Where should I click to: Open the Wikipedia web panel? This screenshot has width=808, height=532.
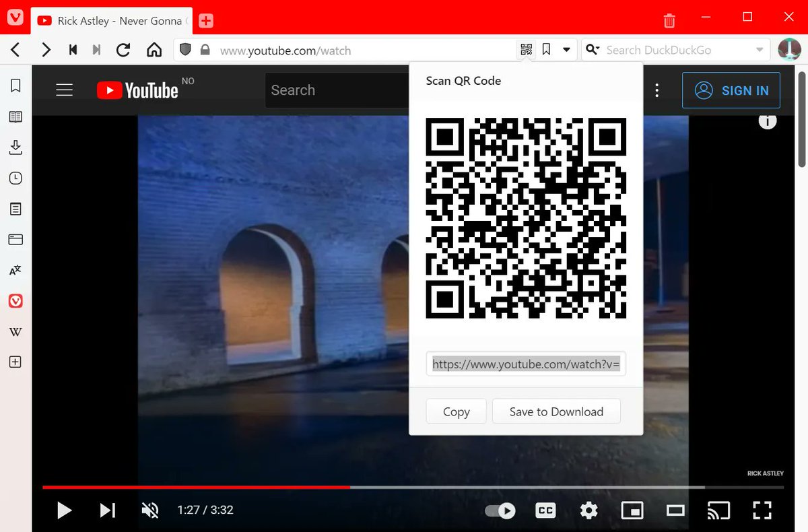click(x=15, y=331)
